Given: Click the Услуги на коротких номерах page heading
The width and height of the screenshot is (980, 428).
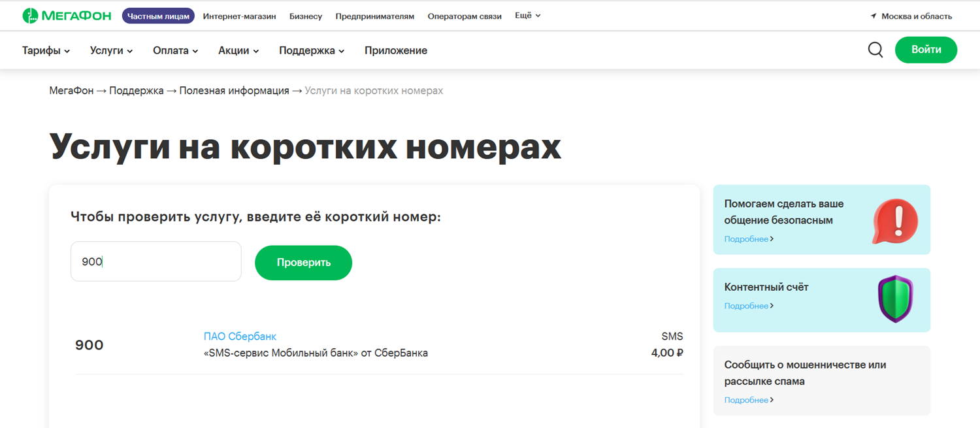Looking at the screenshot, I should coord(305,146).
